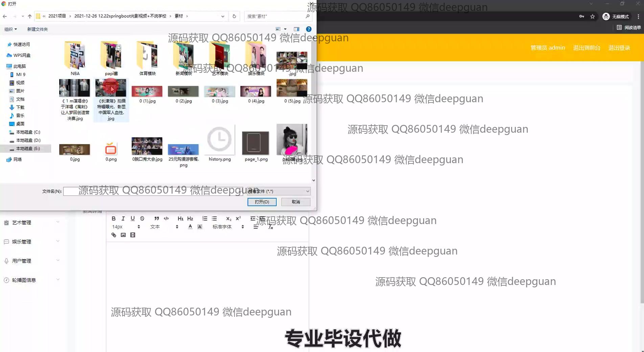Select the page_1.png file
Image resolution: width=644 pixels, height=352 pixels.
click(x=256, y=146)
